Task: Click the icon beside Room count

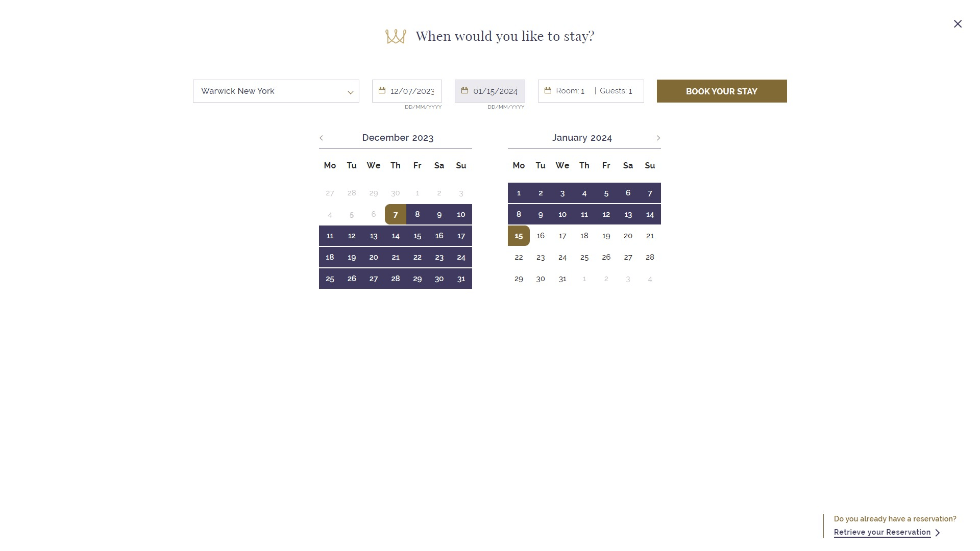Action: pyautogui.click(x=548, y=91)
